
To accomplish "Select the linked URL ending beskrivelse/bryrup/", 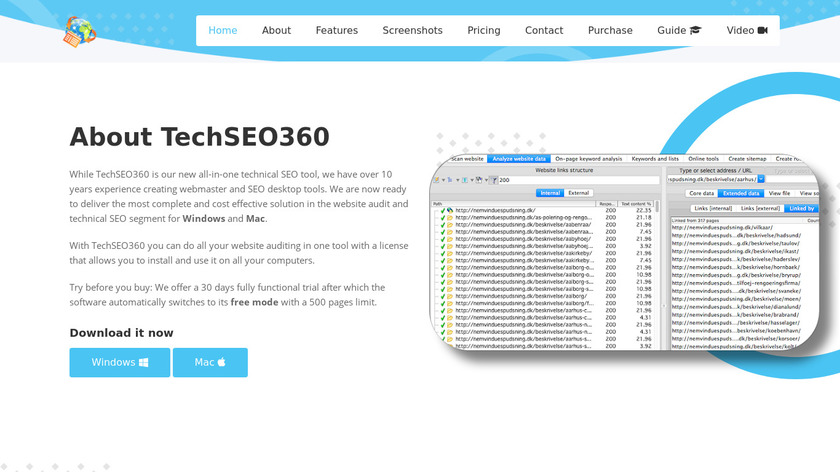I will click(x=736, y=275).
